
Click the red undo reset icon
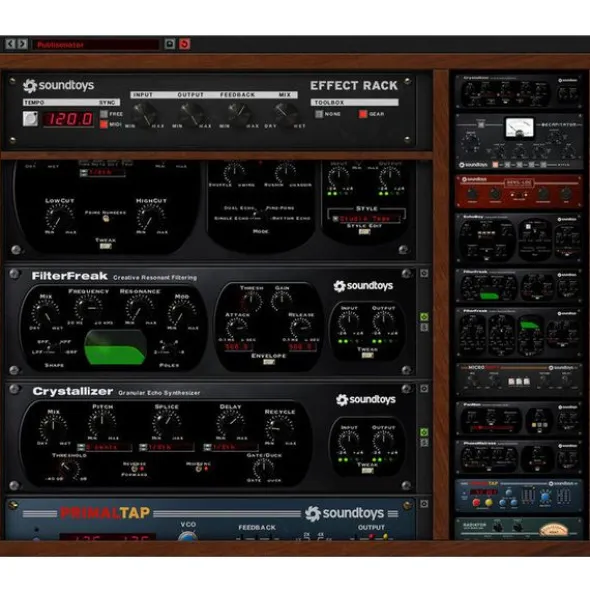[184, 44]
